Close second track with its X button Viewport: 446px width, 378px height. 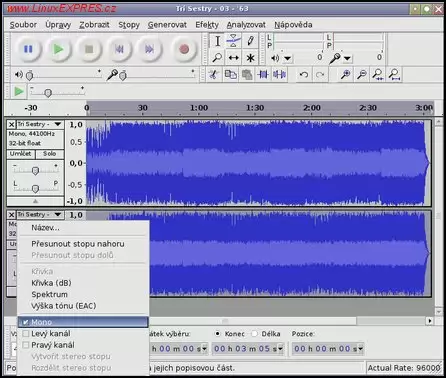click(11, 214)
